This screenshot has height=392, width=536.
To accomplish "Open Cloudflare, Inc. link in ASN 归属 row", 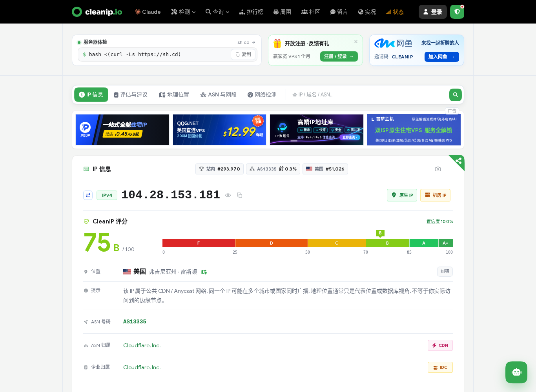I will point(142,345).
